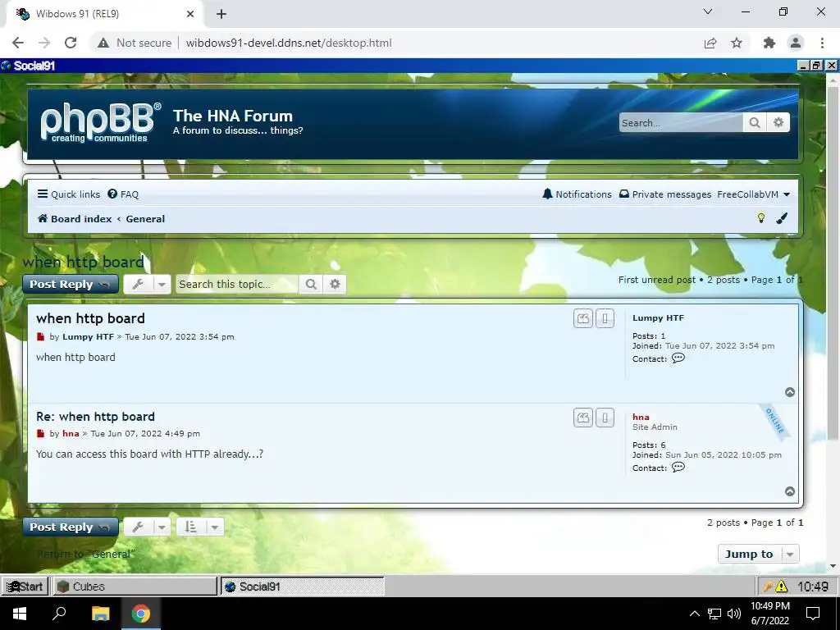
Task: Open the Chrome three-dot menu
Action: click(822, 43)
